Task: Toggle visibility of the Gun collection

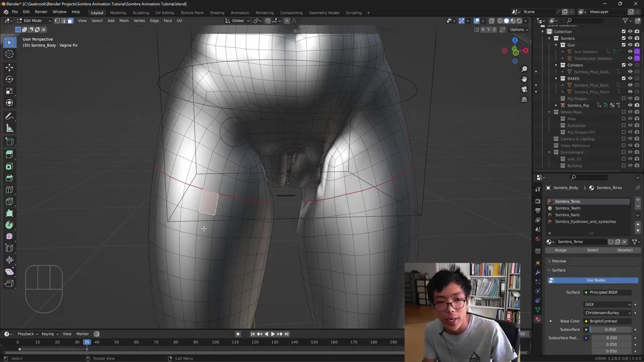Action: 630,45
